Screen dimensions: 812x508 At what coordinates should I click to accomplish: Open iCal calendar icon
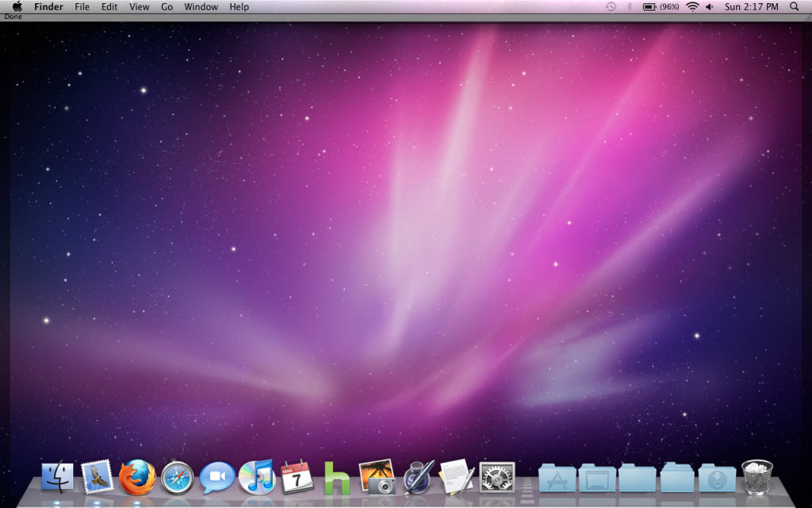[297, 477]
